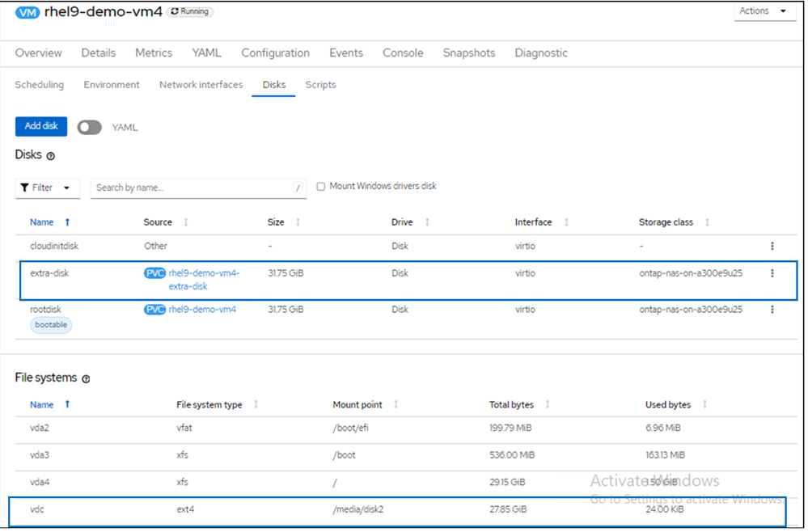This screenshot has width=808, height=532.
Task: Open the Filter dropdown
Action: (48, 188)
